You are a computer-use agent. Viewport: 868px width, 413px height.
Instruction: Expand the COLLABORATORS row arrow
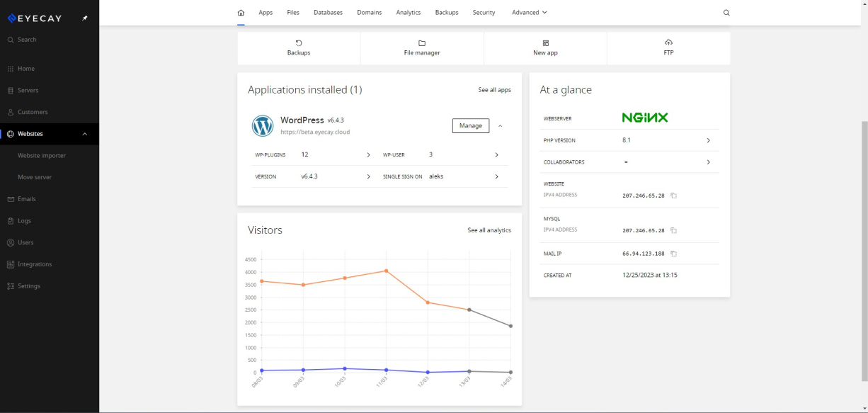[x=709, y=162]
